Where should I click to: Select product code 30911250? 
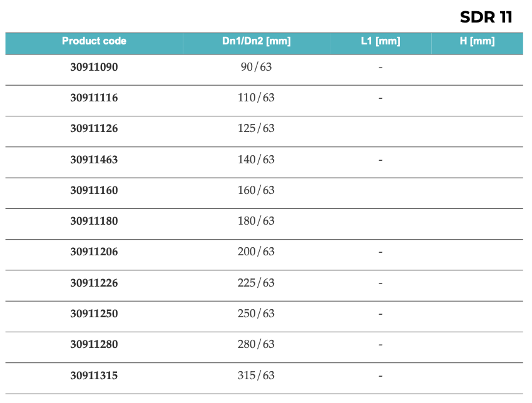94,314
